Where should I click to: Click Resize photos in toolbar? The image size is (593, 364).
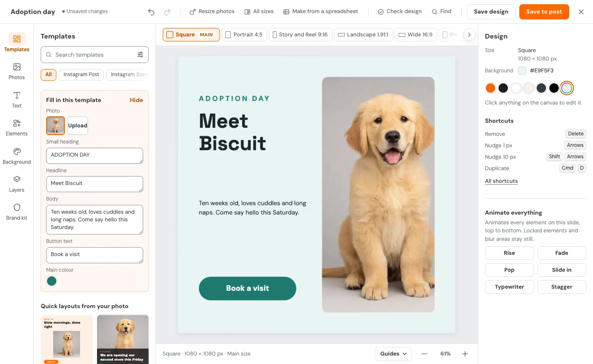coord(212,11)
